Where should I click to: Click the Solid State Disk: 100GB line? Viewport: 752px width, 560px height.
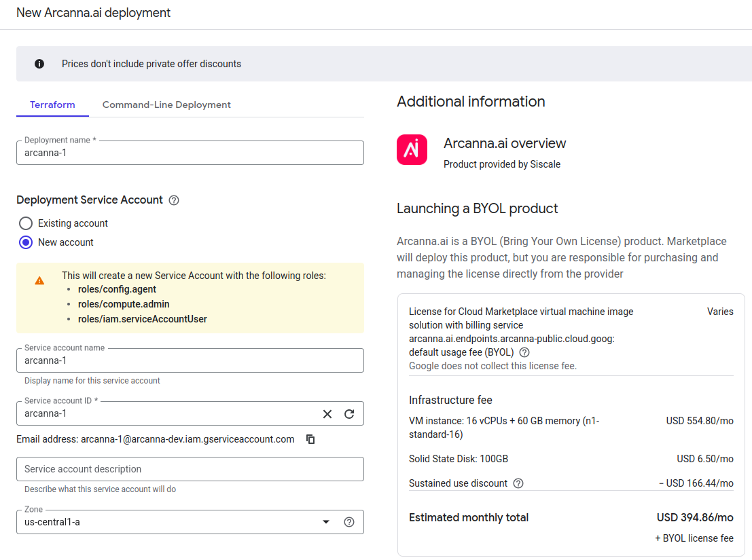click(458, 459)
